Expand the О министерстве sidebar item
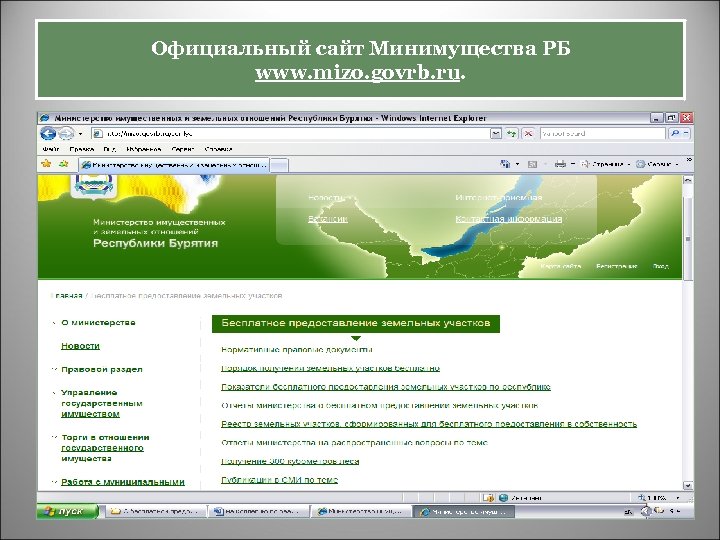Screen dimensions: 720x540 pos(98,322)
